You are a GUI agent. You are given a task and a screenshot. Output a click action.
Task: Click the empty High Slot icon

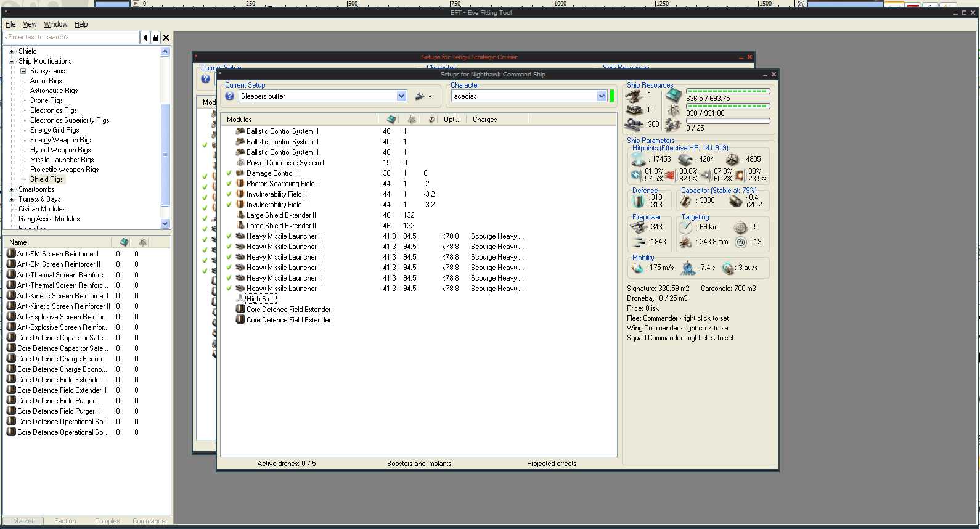click(240, 299)
